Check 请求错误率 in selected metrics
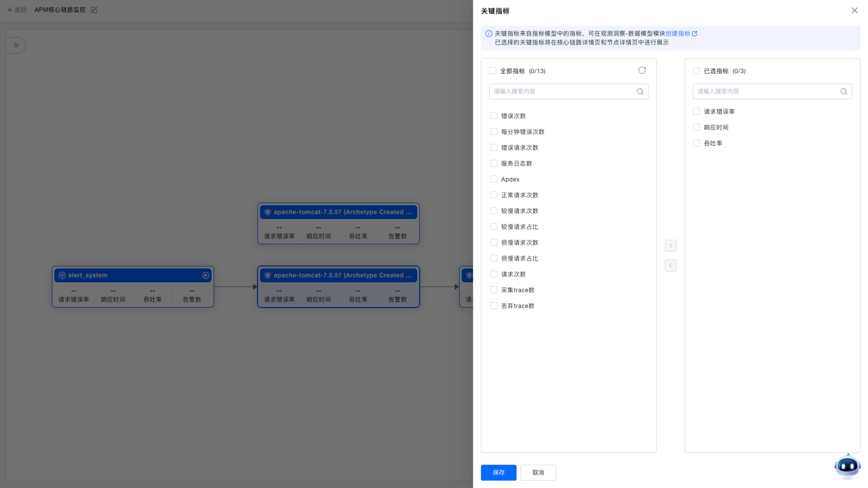This screenshot has height=488, width=868. tap(696, 111)
